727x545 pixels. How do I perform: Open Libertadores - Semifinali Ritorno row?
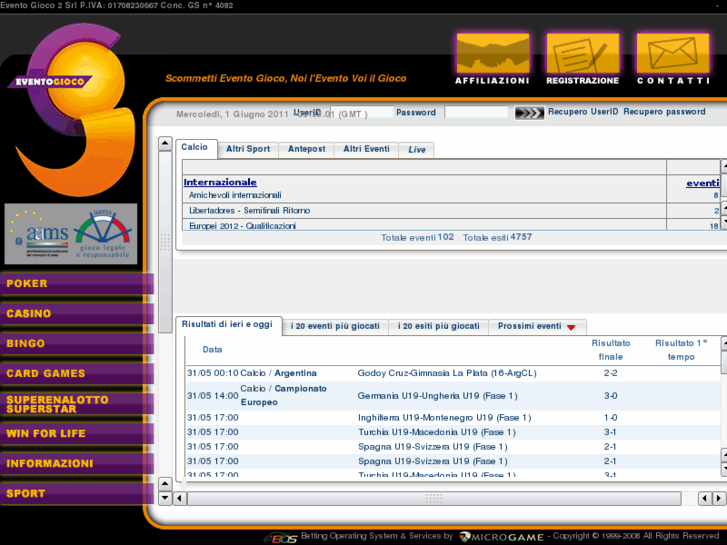point(249,211)
